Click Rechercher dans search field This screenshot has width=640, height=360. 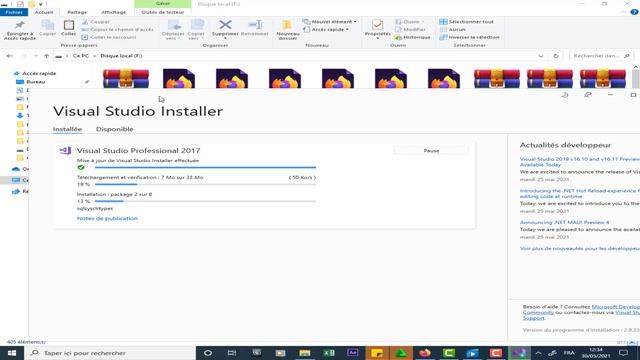pos(600,56)
